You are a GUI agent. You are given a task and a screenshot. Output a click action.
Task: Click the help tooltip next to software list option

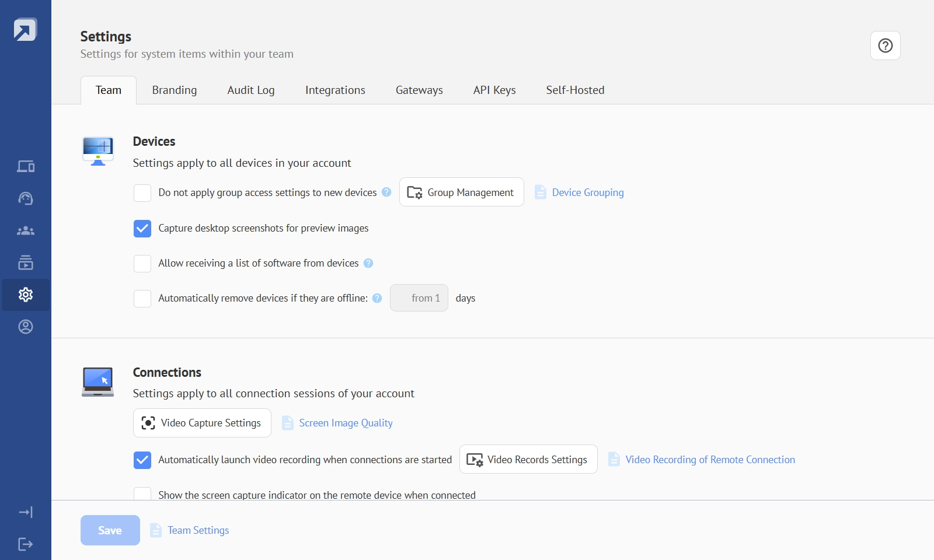point(368,263)
